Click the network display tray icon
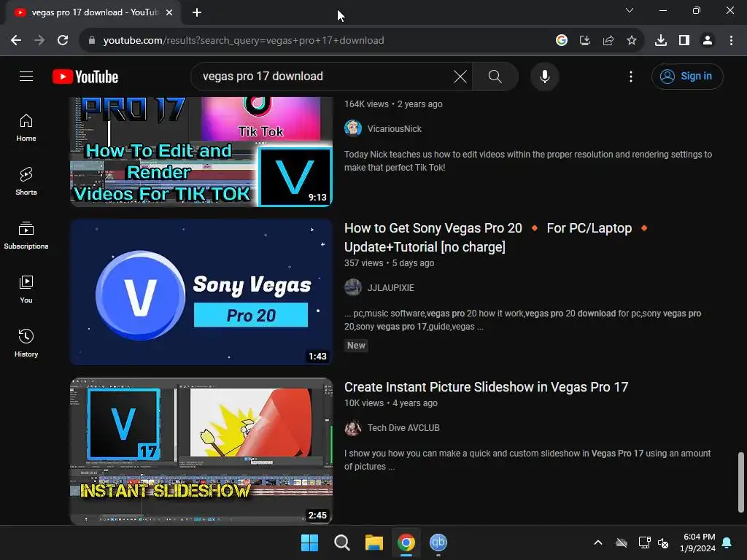Viewport: 747px width, 560px height. 644,542
